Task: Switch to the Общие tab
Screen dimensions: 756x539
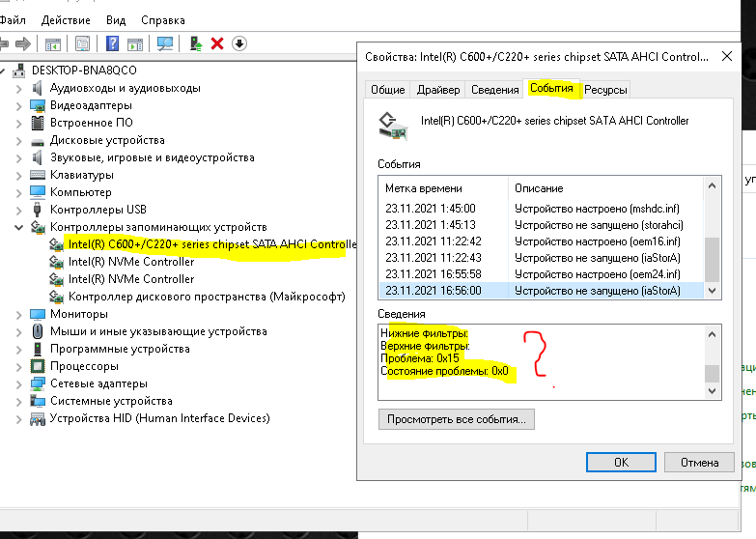Action: pos(387,90)
